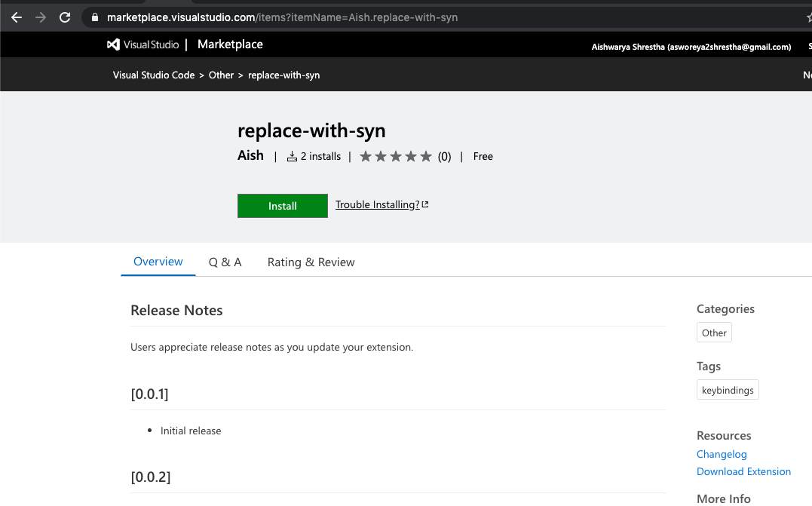
Task: Click the Release Notes heading
Action: [176, 310]
